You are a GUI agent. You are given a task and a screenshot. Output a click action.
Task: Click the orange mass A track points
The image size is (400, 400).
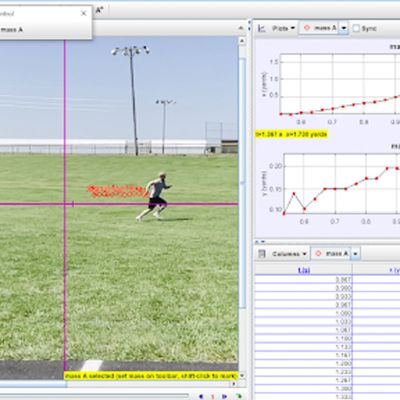117,191
